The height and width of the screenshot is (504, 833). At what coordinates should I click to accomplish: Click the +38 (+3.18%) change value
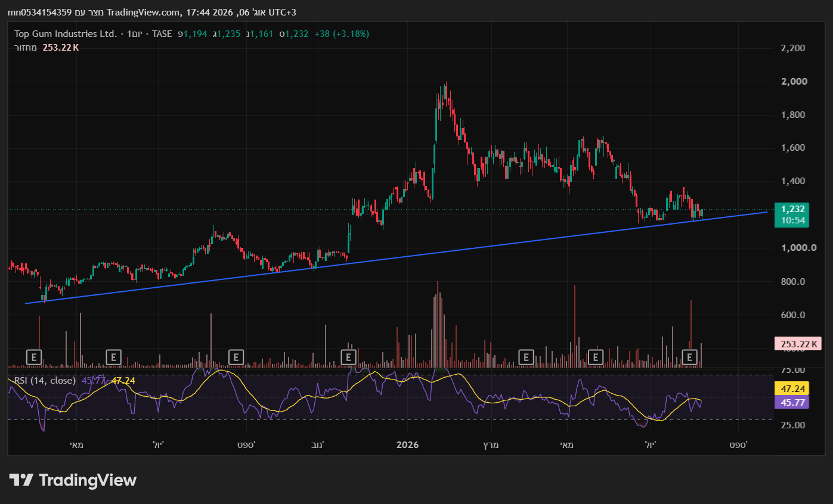click(342, 34)
